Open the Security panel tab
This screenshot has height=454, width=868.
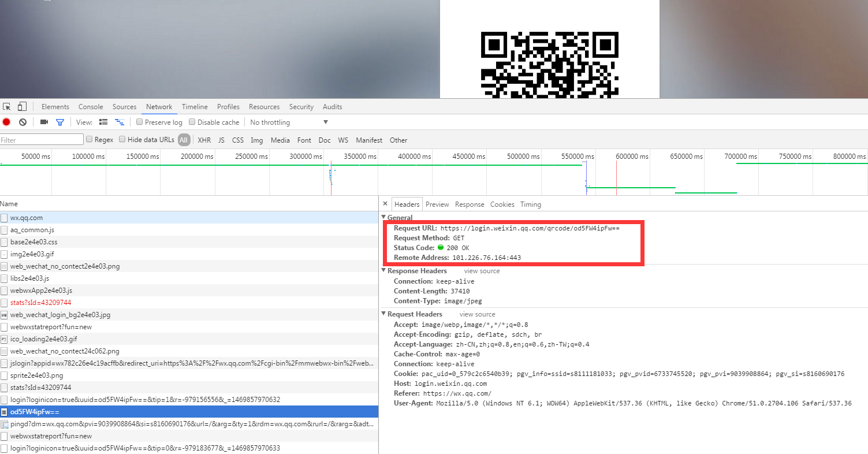click(301, 107)
